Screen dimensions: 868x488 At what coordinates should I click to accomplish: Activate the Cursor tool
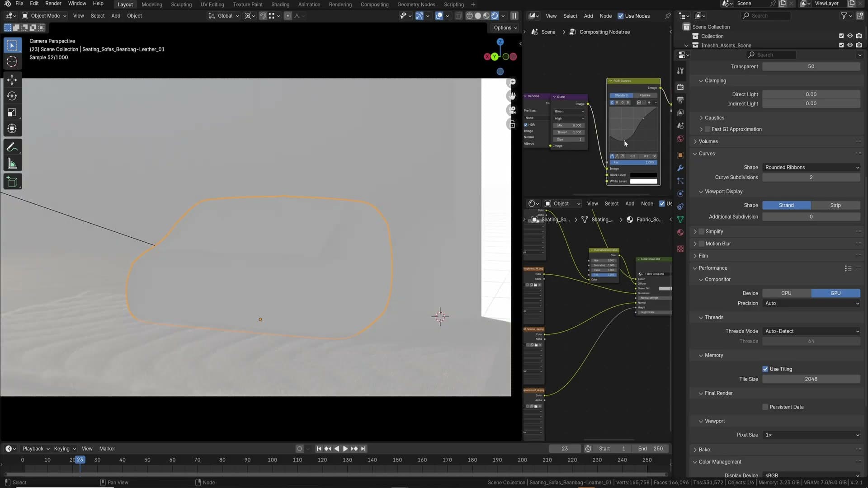click(12, 61)
